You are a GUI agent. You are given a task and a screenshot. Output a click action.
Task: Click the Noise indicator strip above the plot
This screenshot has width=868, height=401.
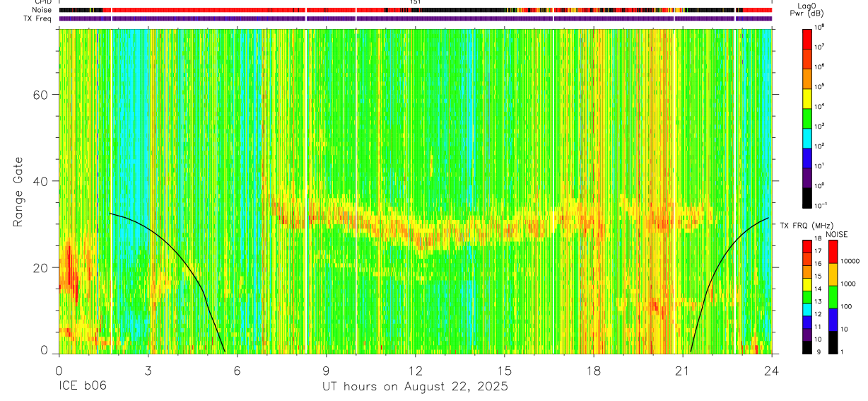[x=416, y=10]
